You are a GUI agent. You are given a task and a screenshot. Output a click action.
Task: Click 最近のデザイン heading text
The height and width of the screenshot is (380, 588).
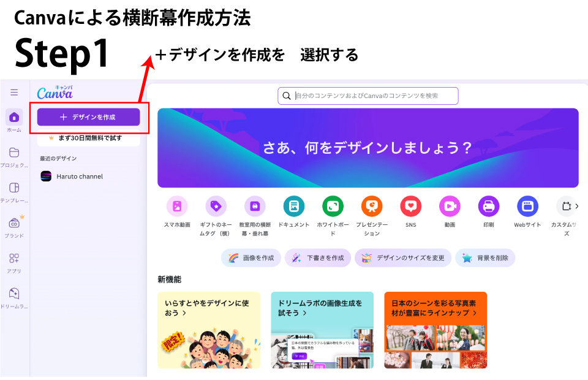58,158
